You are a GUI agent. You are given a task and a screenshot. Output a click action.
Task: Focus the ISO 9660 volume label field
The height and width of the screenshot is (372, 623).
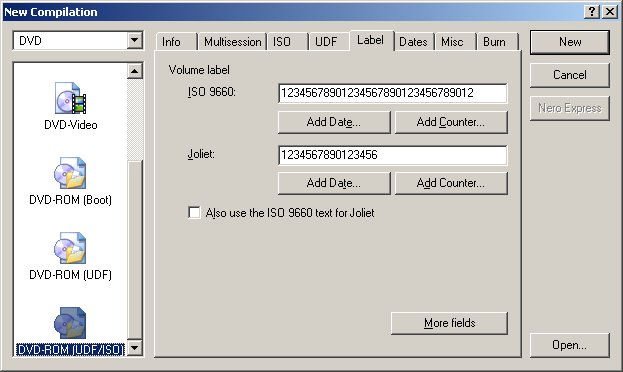393,93
